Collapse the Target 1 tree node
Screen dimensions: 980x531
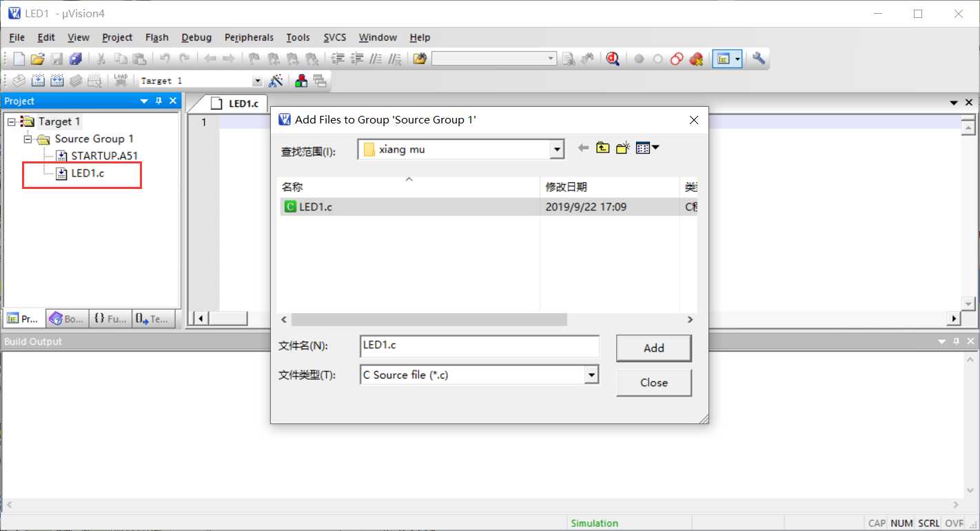[x=12, y=121]
